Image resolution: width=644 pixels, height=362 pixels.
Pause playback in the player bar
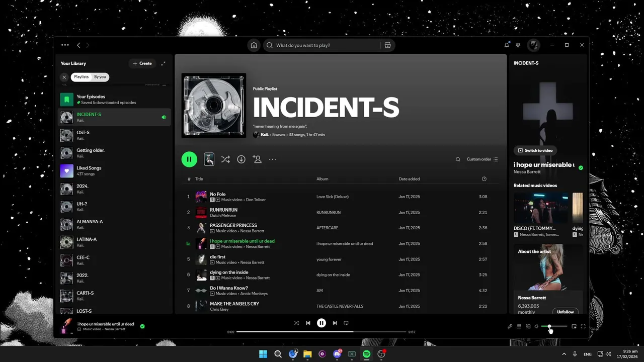[321, 323]
